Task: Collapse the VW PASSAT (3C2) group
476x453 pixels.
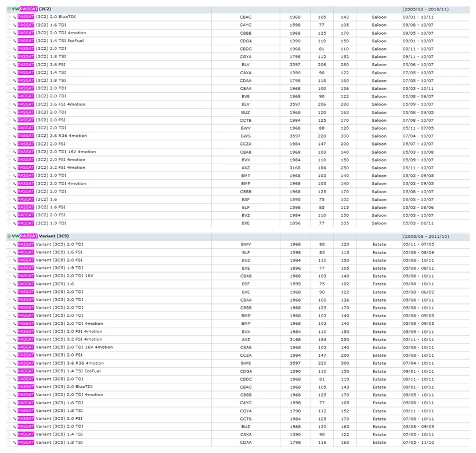Action: tap(9, 9)
